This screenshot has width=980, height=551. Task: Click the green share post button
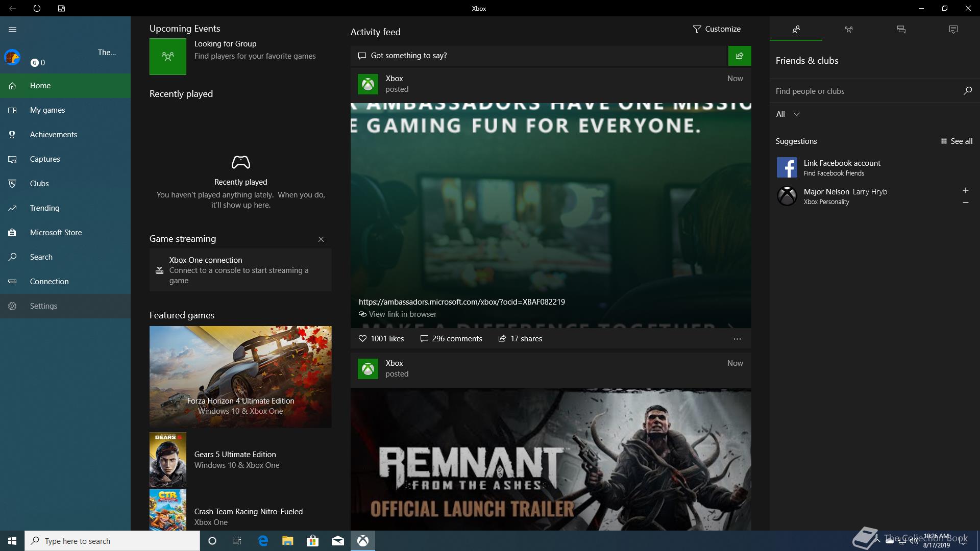[740, 56]
